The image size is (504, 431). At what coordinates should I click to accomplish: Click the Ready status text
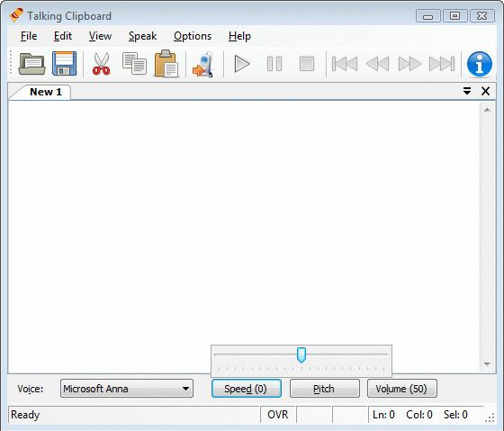pos(25,415)
